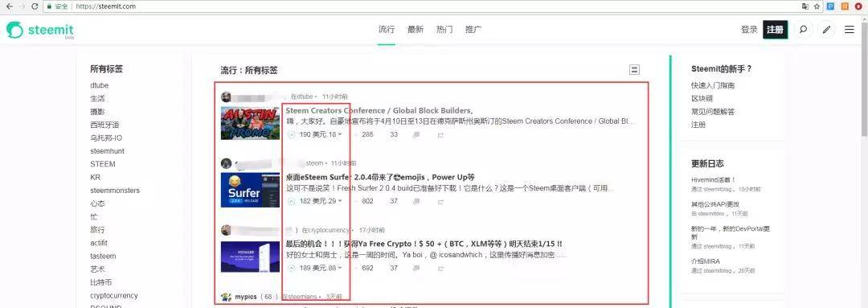Select the cryptocurrency tag in sidebar
The height and width of the screenshot is (308, 868).
[114, 296]
